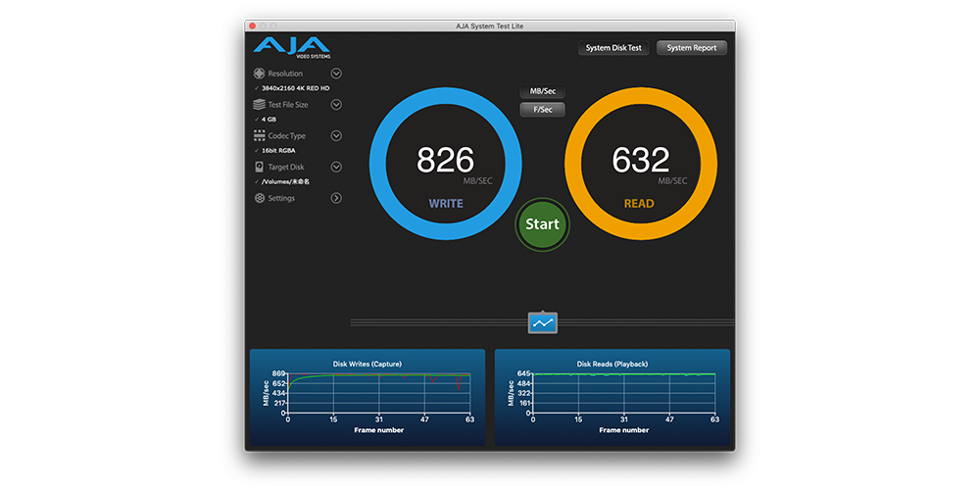Expand the Test File Size dropdown arrow

click(336, 105)
